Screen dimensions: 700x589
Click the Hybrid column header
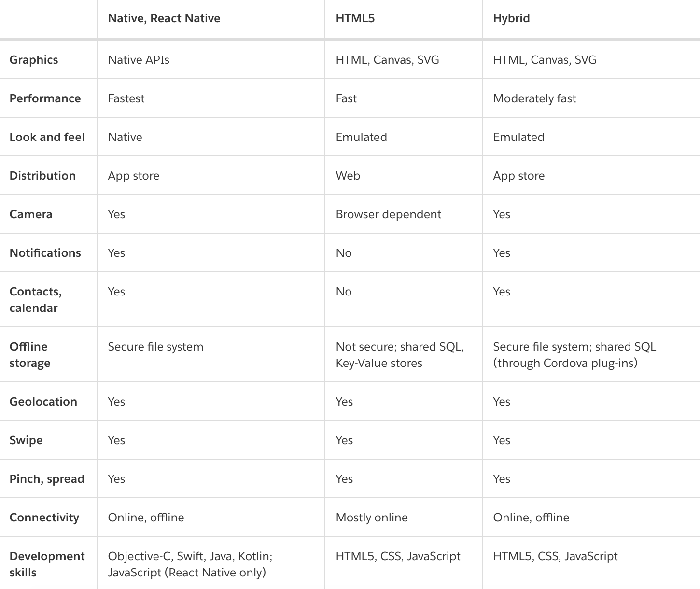[x=511, y=18]
